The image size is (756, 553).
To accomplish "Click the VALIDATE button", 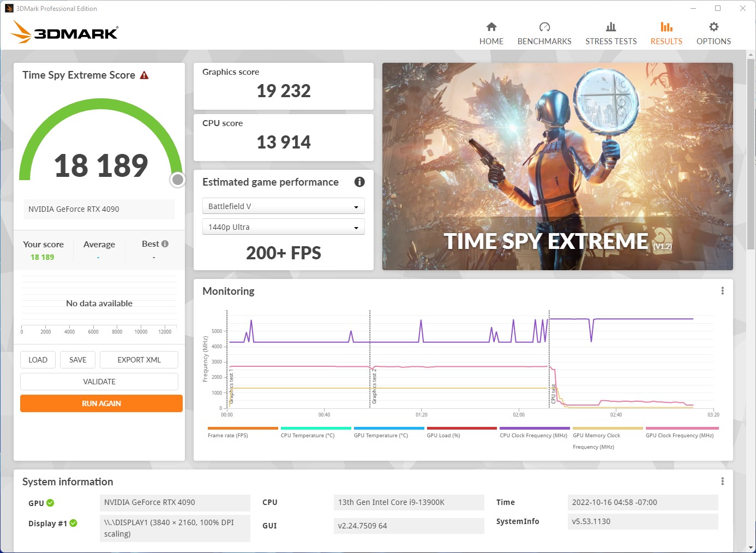I will (99, 382).
